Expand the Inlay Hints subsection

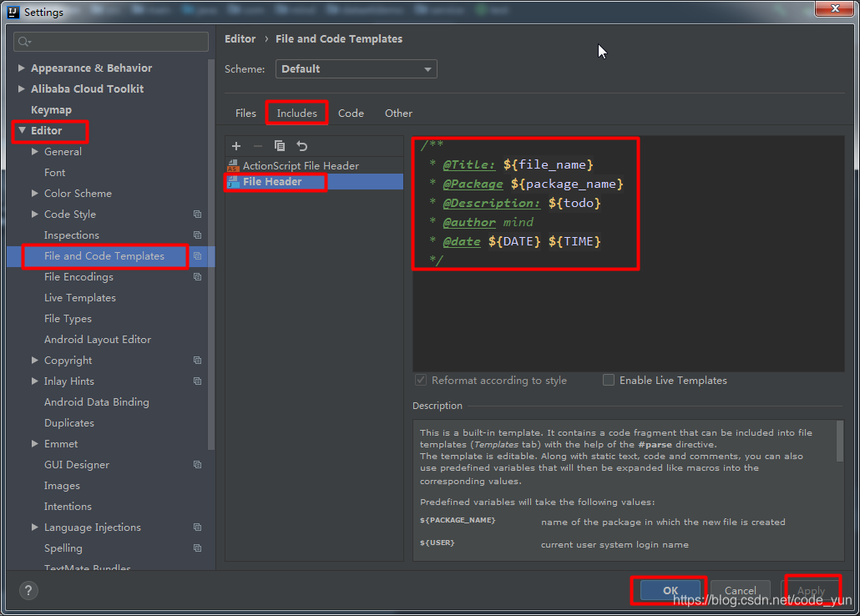pyautogui.click(x=34, y=381)
